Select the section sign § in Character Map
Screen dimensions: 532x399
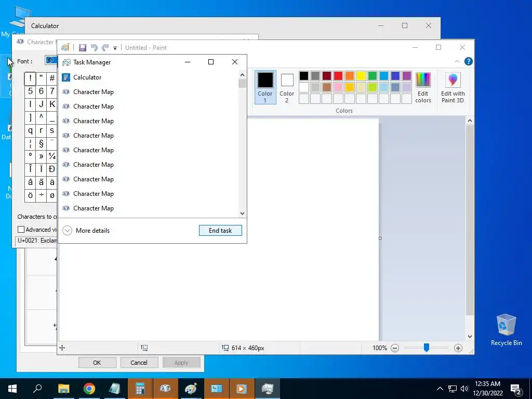click(x=41, y=143)
